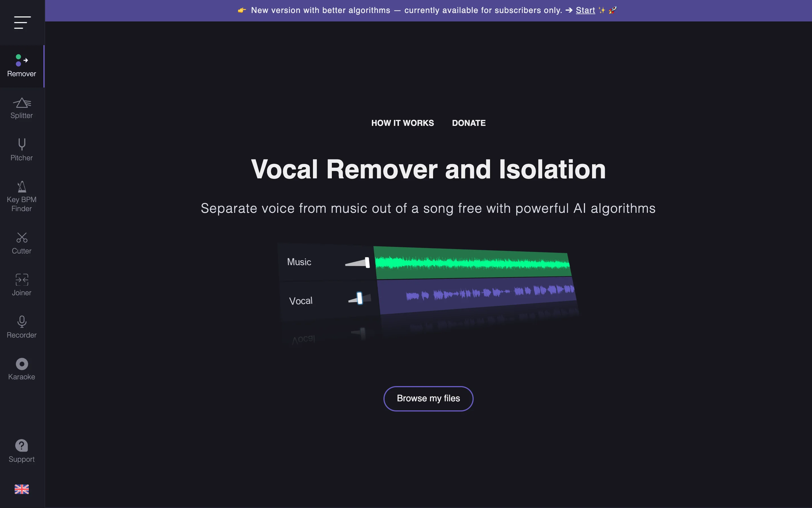Click the Music volume slider handle

click(x=367, y=262)
